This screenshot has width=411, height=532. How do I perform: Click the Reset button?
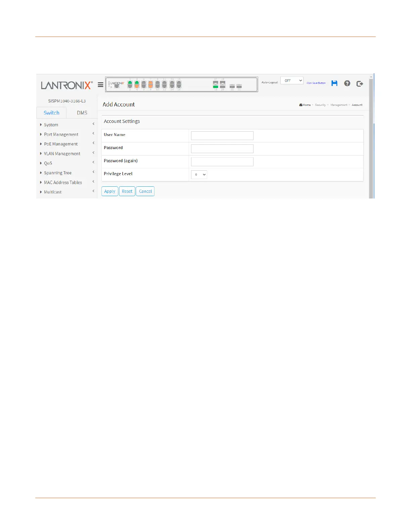point(127,191)
